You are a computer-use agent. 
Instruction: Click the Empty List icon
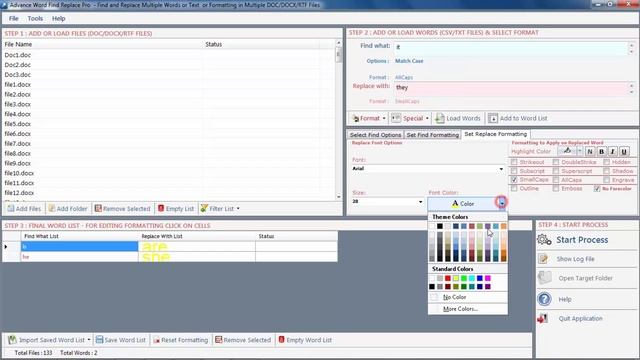tap(161, 209)
